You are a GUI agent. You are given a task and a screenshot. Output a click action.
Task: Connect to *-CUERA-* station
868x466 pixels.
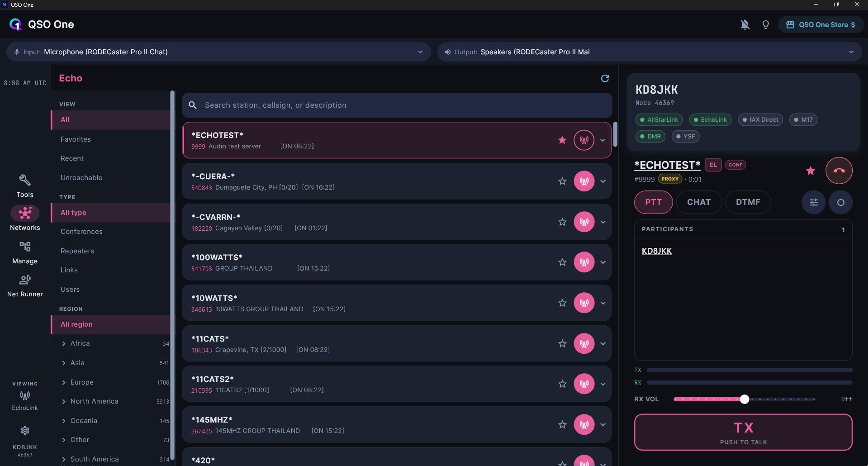click(584, 181)
